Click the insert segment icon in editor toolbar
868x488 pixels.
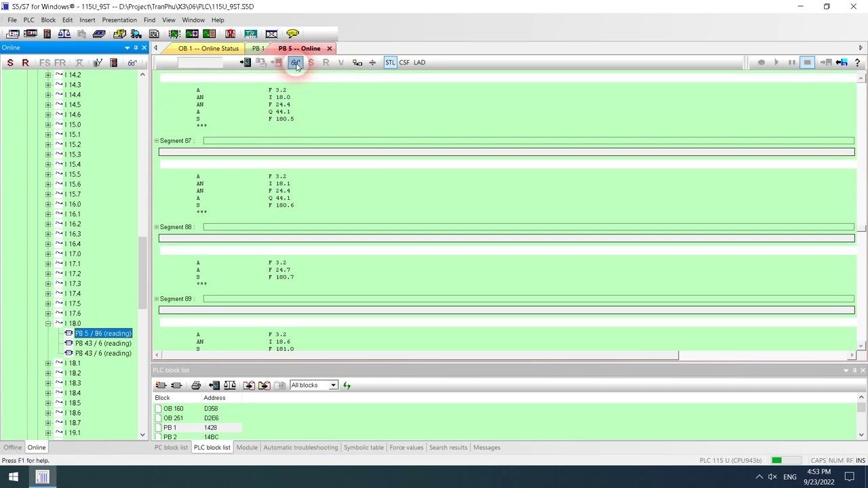(372, 62)
